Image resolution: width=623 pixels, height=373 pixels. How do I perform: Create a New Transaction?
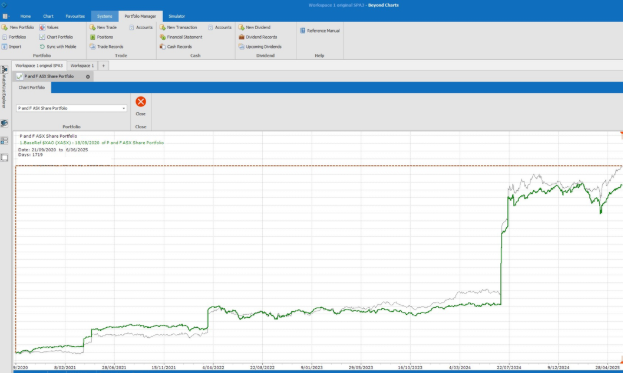click(x=178, y=27)
